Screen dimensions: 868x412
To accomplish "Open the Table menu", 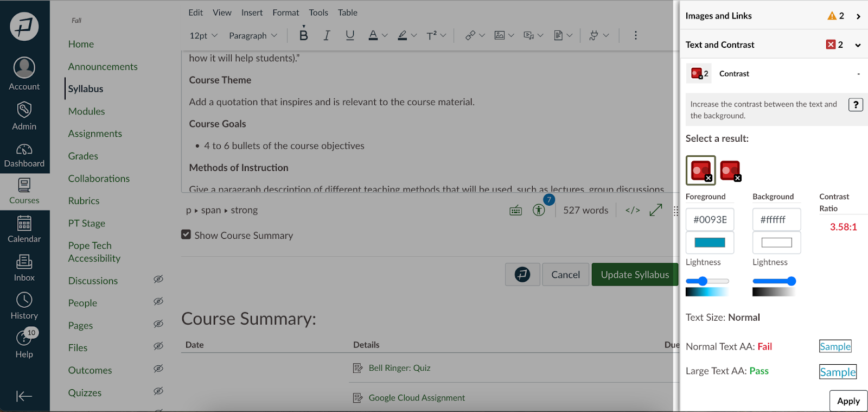I will [348, 12].
